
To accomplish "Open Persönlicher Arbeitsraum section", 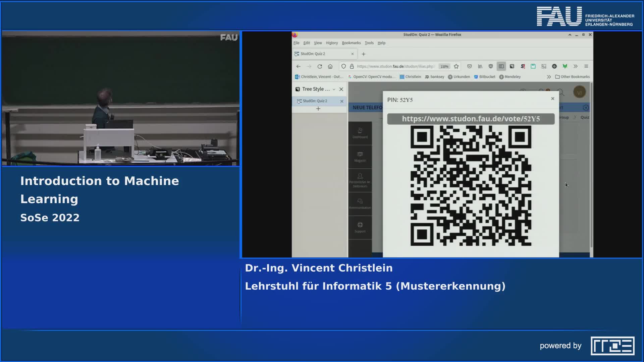I will [360, 180].
